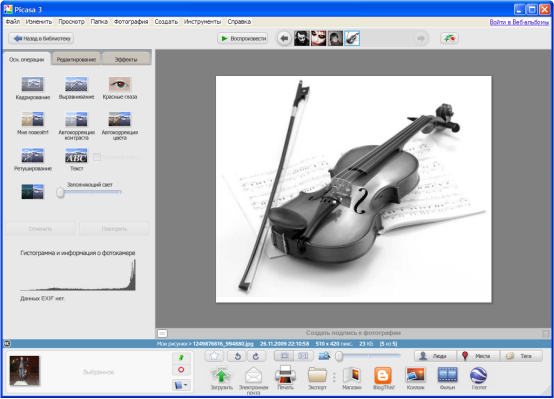This screenshot has width=554, height=399.
Task: Go back with Назад в библиотеку
Action: point(41,39)
